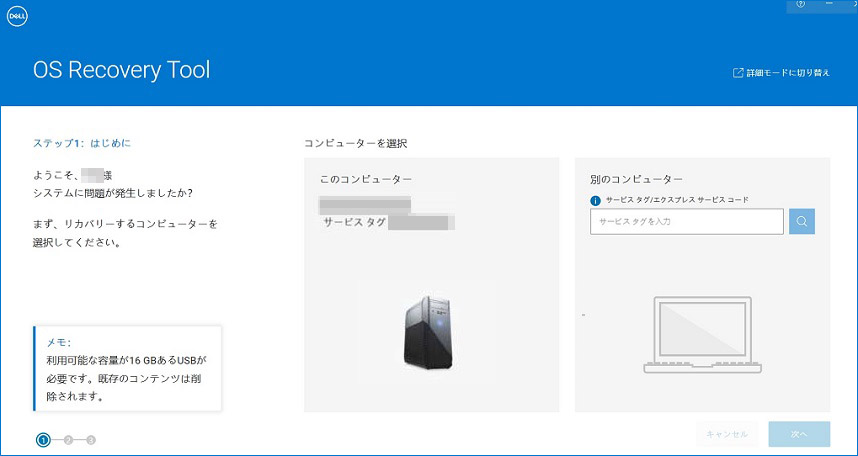
Task: Click the 次へ button
Action: pyautogui.click(x=799, y=434)
